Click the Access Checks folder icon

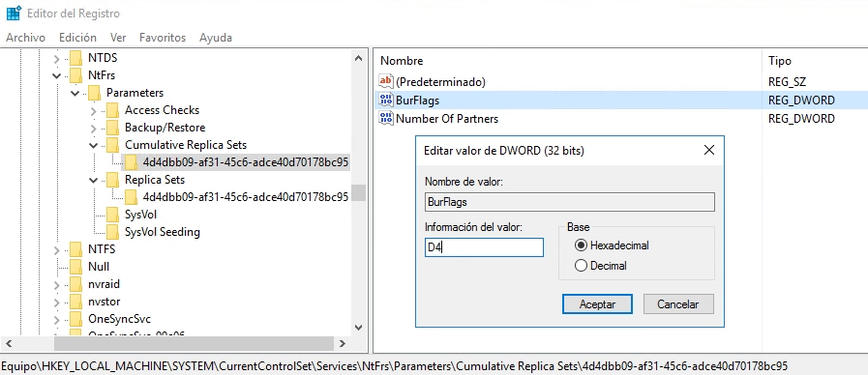[112, 110]
